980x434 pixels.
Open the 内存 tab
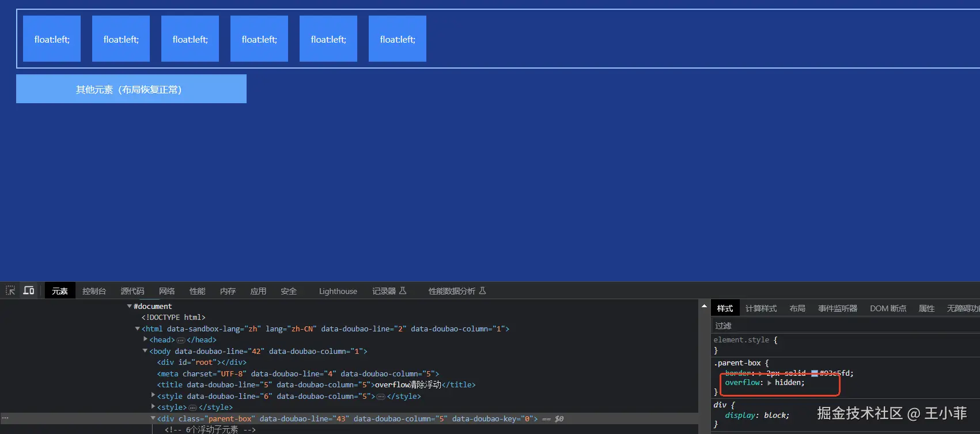pyautogui.click(x=228, y=291)
